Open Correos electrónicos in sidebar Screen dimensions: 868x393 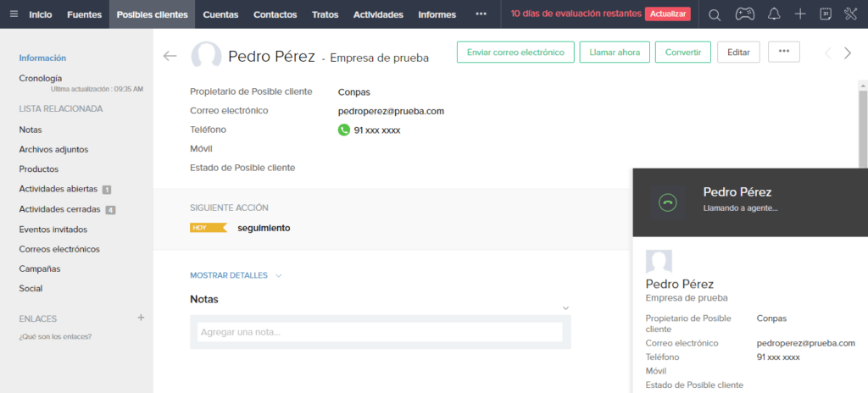click(x=59, y=249)
